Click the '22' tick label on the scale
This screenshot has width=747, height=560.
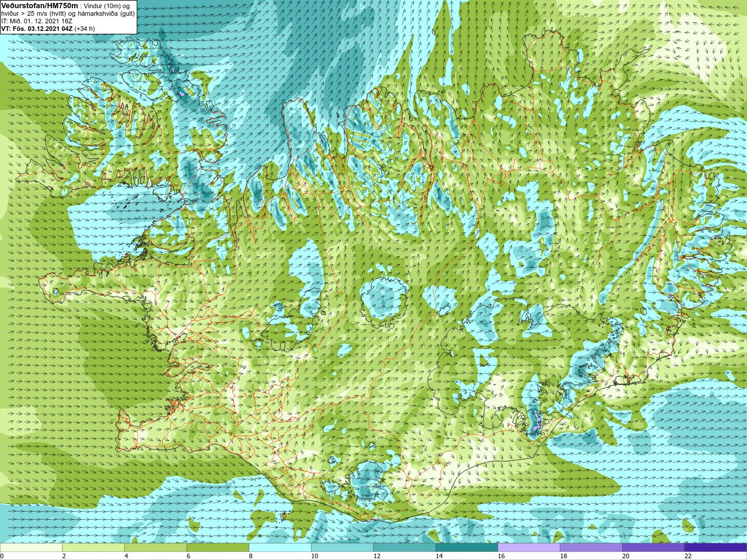pyautogui.click(x=688, y=556)
